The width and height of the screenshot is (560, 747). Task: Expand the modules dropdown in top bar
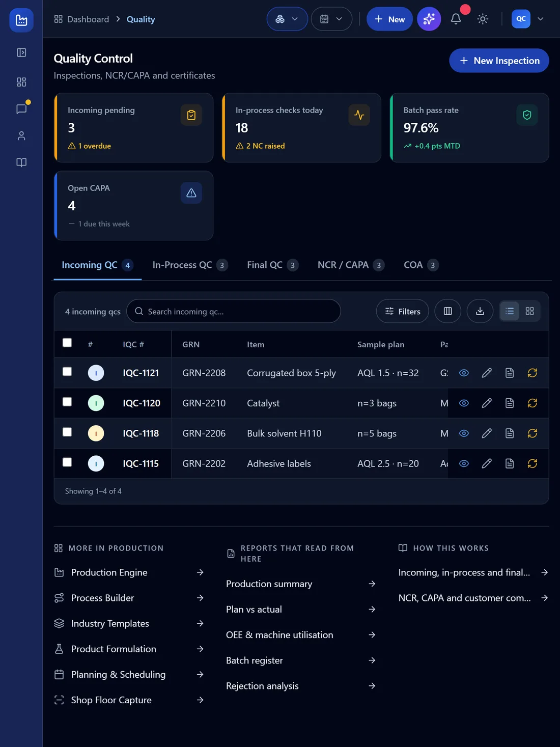[x=287, y=19]
